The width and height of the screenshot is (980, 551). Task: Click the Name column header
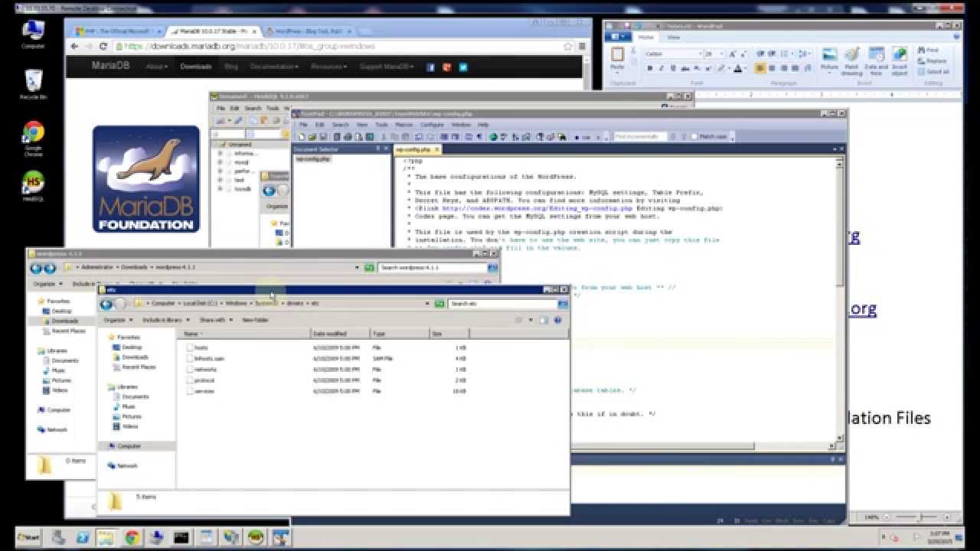(245, 334)
